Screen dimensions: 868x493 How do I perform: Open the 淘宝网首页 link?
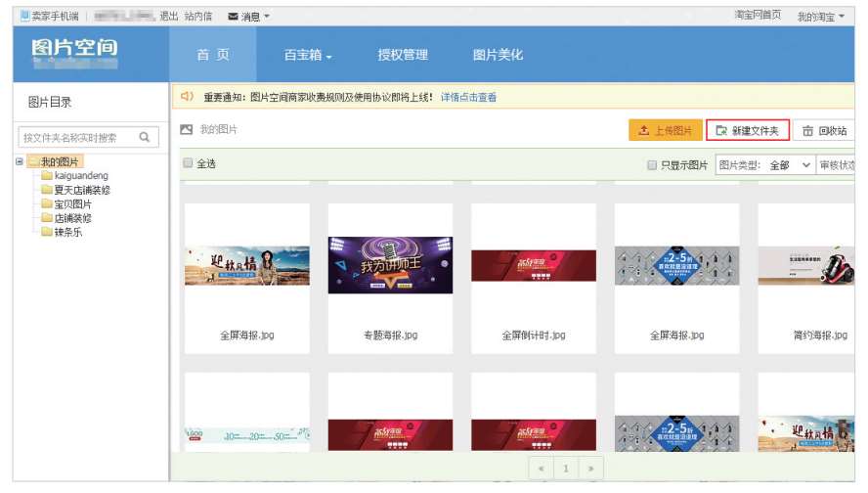758,16
